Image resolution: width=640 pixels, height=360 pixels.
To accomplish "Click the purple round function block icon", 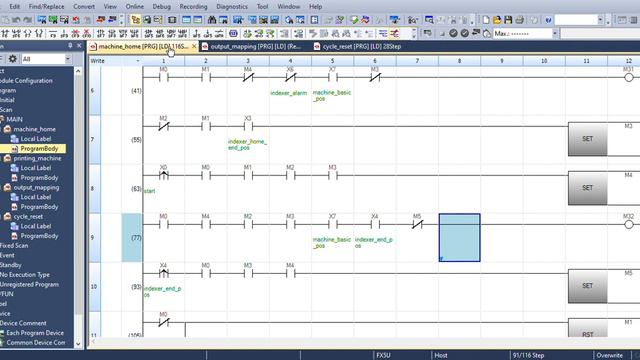I will [233, 33].
